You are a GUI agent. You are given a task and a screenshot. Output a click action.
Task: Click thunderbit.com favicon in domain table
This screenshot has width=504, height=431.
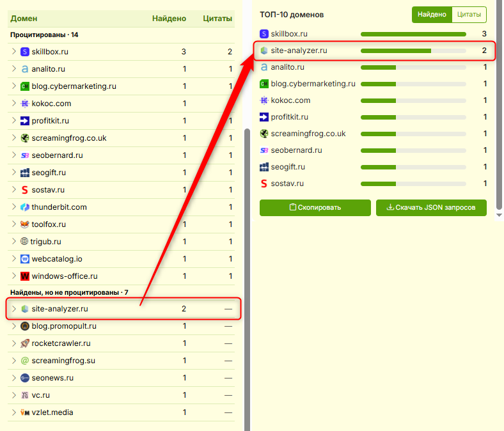(x=25, y=207)
